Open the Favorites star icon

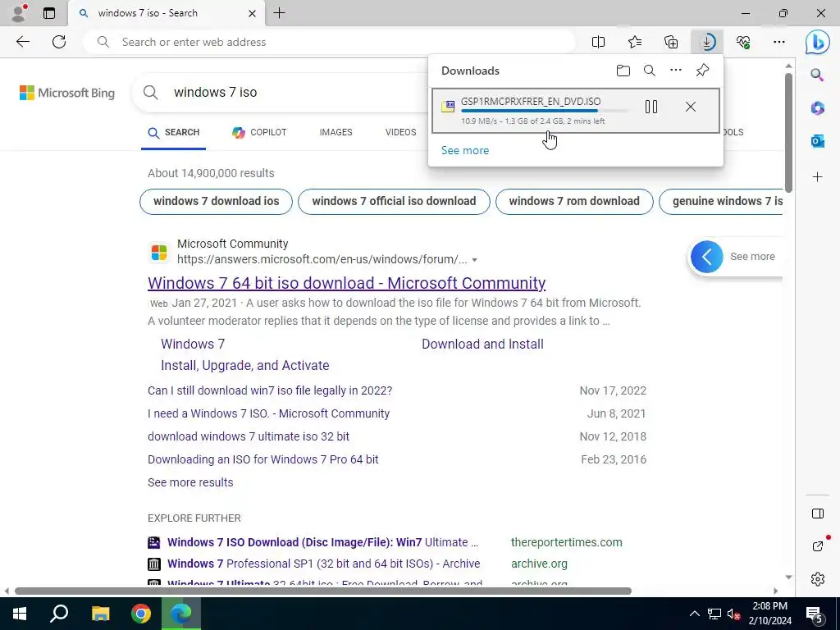click(x=635, y=42)
